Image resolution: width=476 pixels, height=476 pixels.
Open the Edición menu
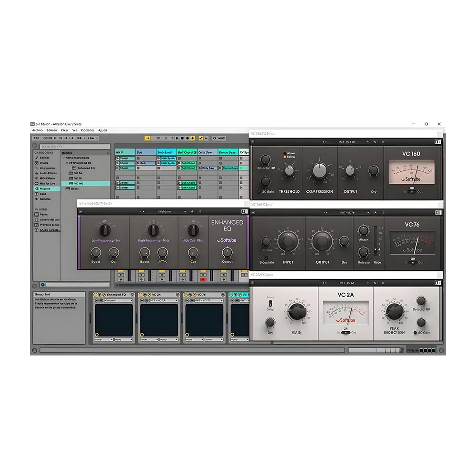51,130
